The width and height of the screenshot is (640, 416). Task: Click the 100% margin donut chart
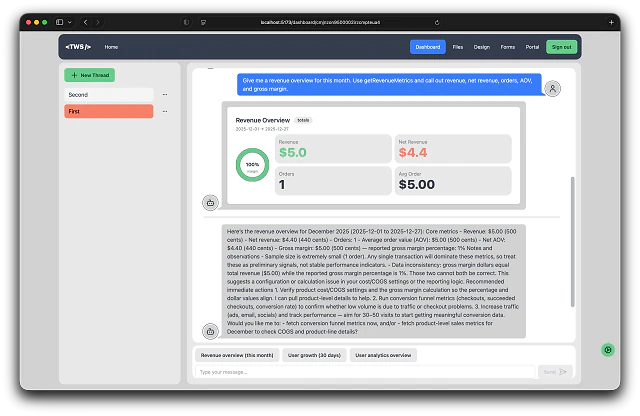[x=252, y=165]
